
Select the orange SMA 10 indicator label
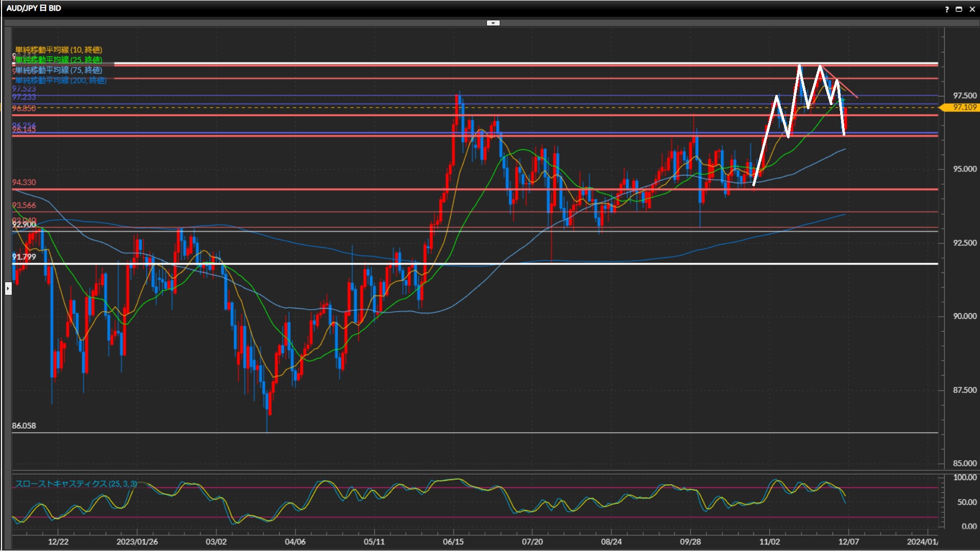tap(58, 49)
